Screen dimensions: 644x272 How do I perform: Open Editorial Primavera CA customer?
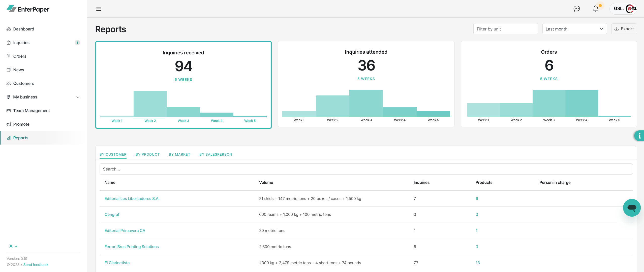pos(125,231)
